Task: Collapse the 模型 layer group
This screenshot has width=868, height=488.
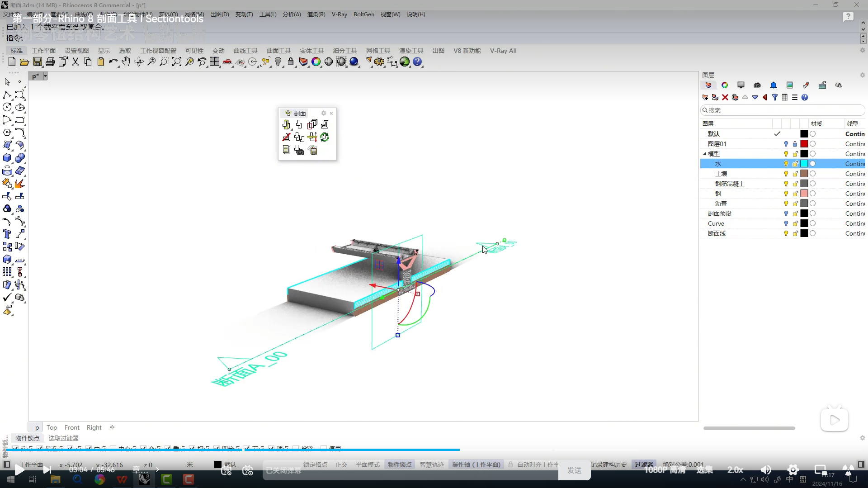Action: pyautogui.click(x=704, y=154)
